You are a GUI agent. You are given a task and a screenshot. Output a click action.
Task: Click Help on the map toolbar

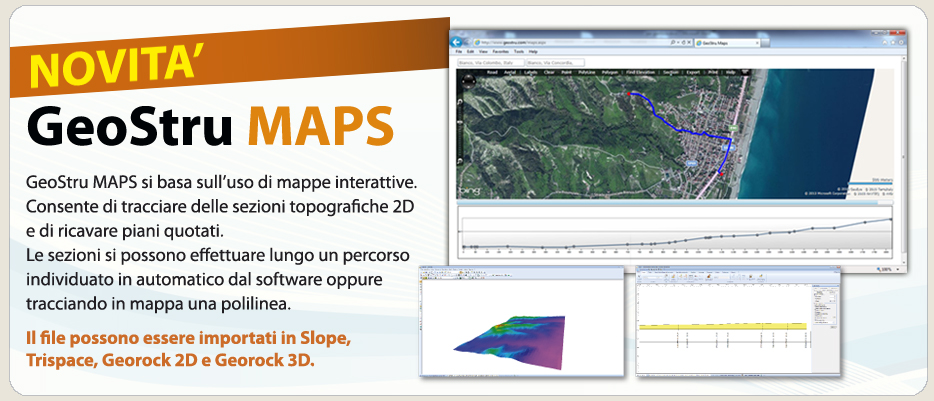pos(730,73)
